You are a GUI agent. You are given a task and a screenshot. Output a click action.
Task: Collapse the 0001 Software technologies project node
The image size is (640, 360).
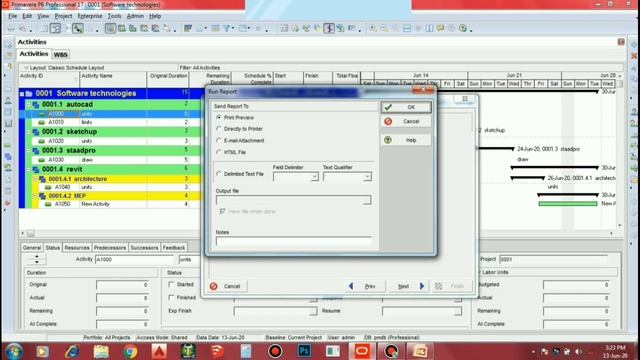click(x=22, y=93)
